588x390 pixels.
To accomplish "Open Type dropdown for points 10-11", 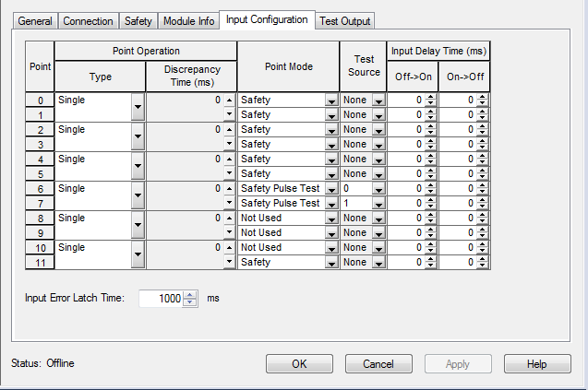I will pos(138,254).
